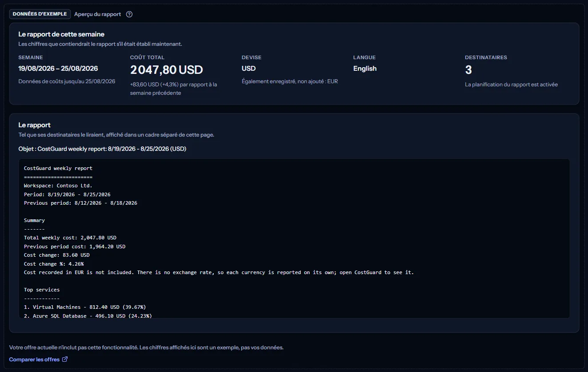Click the COÛT TOTAL label
The width and height of the screenshot is (588, 372).
147,57
